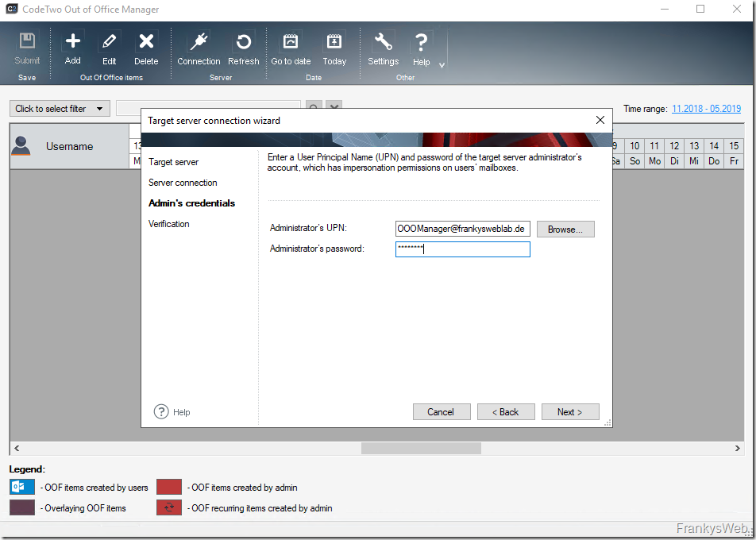Click the red OOF items created by admin swatch
This screenshot has width=756, height=540.
click(168, 487)
